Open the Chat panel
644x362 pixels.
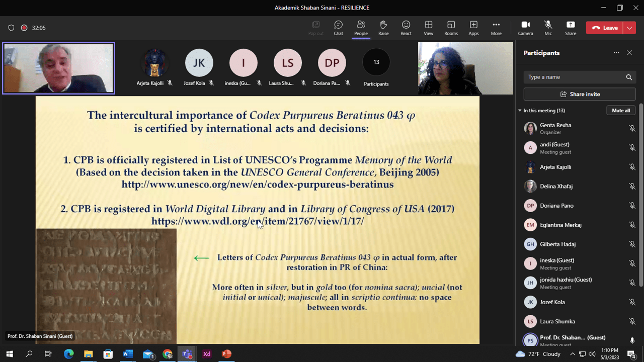[x=338, y=28]
